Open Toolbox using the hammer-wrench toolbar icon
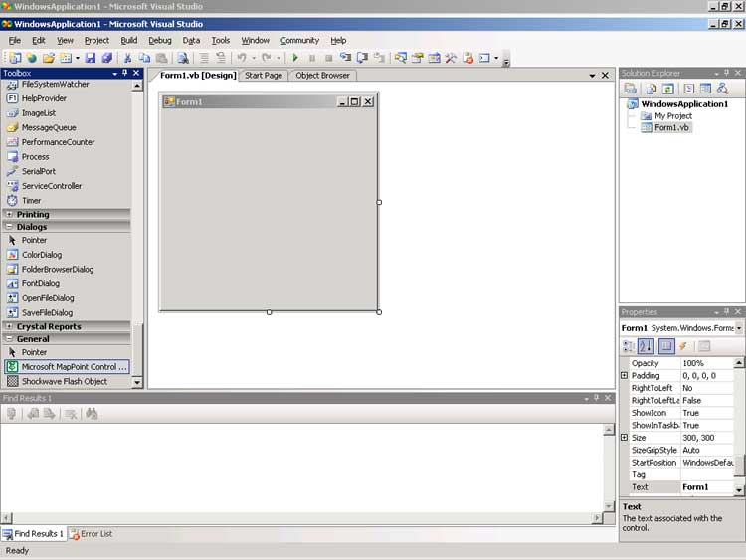This screenshot has height=560, width=746. point(451,58)
